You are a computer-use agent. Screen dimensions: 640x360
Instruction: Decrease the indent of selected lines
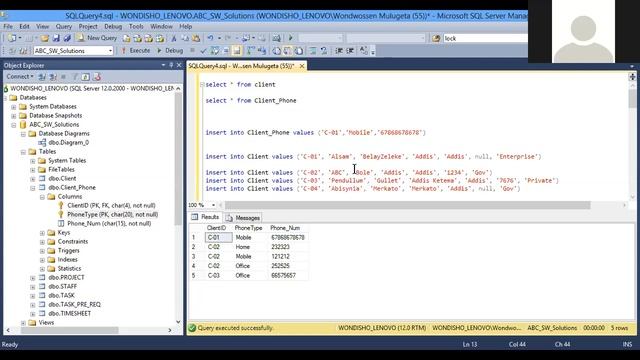(339, 51)
